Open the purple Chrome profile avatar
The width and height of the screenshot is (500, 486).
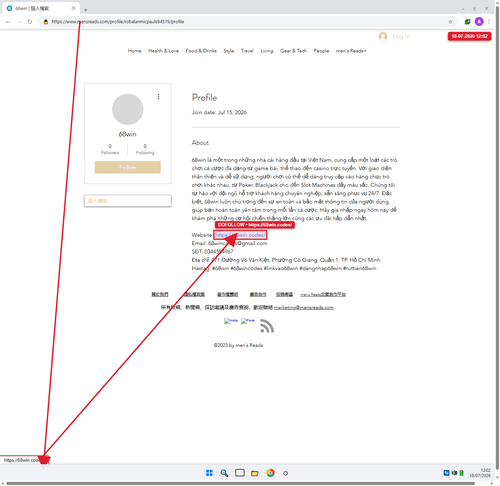coord(479,22)
